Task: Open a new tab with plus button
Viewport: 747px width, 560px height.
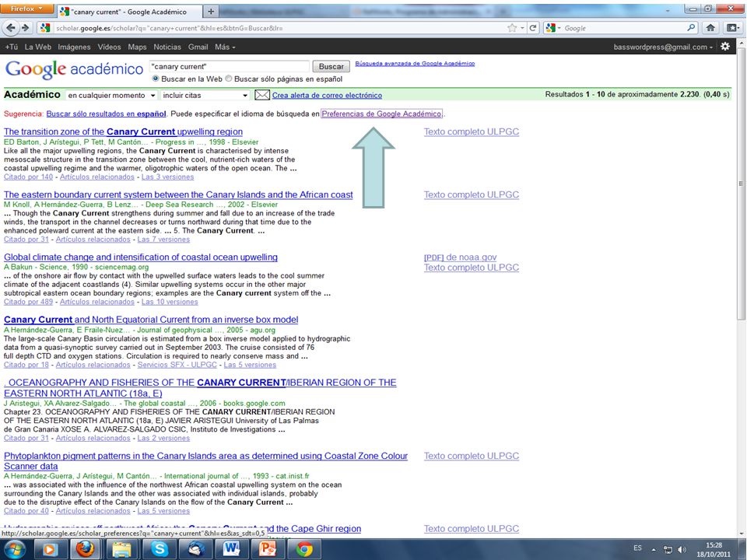Action: click(x=211, y=12)
